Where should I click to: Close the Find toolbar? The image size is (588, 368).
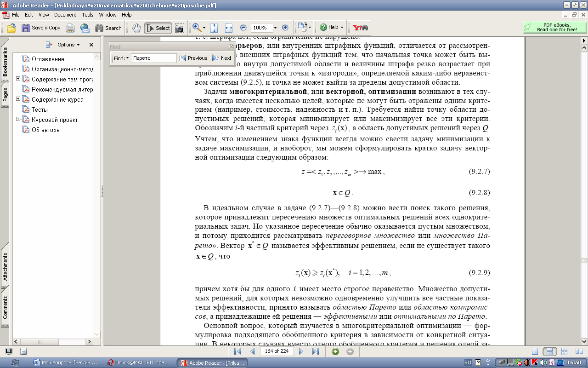pos(231,46)
